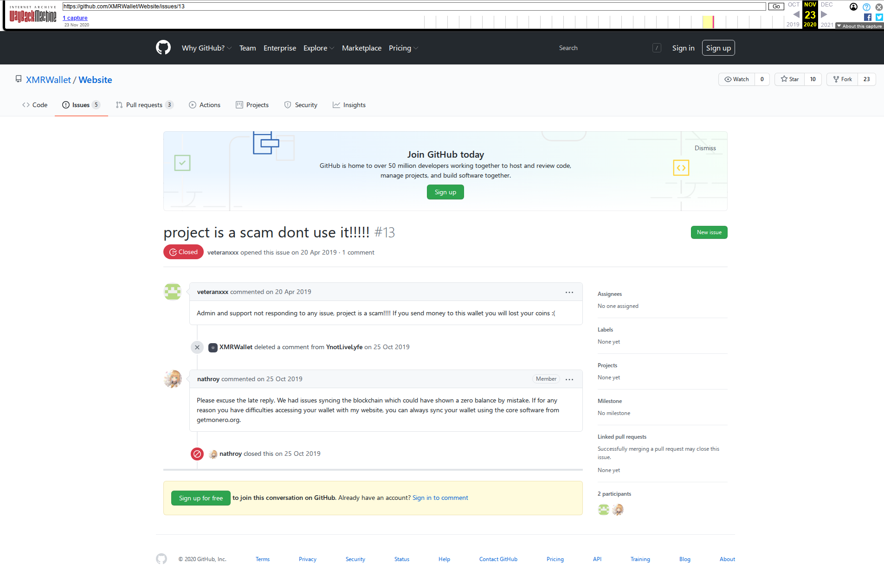Click the green New issue button

tap(709, 232)
